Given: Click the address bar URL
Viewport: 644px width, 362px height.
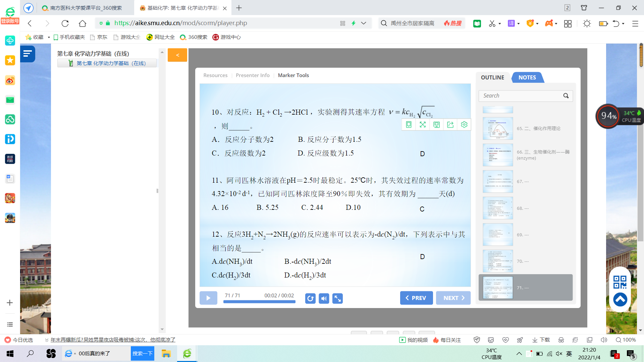Looking at the screenshot, I should tap(180, 23).
